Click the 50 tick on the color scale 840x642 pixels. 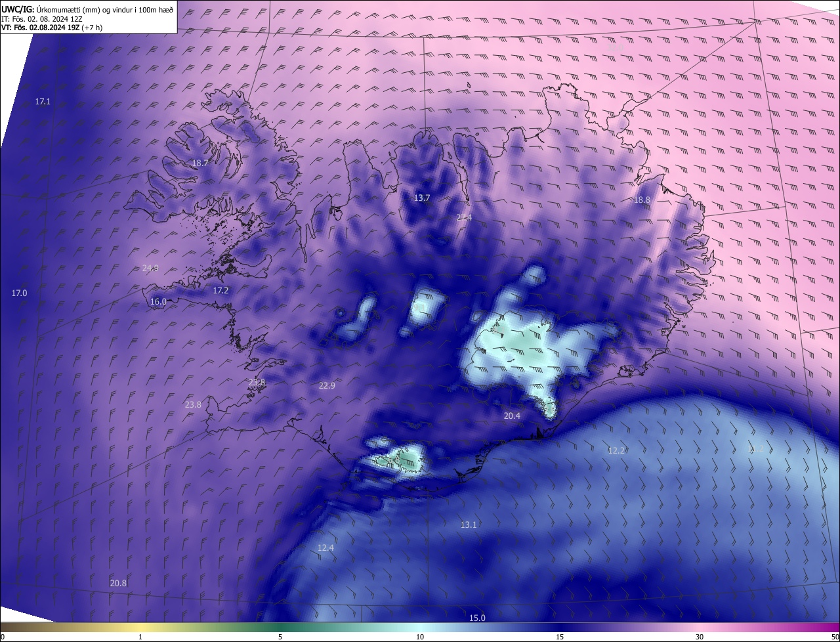pyautogui.click(x=835, y=637)
